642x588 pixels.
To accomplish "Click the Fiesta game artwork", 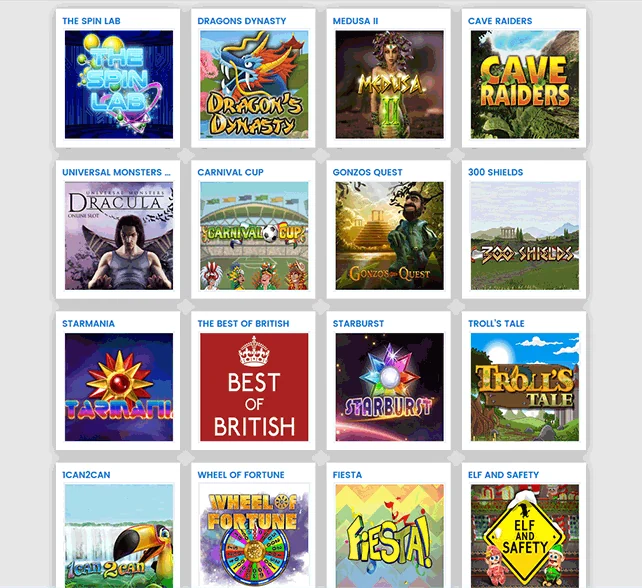I will click(389, 536).
